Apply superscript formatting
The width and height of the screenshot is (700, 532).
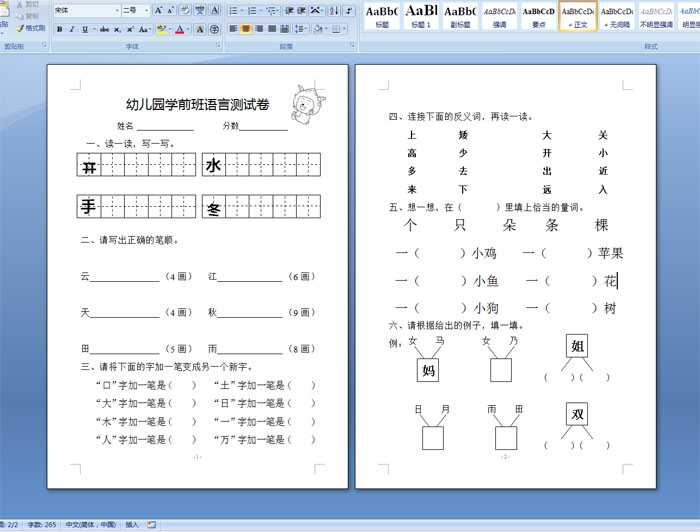tap(130, 29)
